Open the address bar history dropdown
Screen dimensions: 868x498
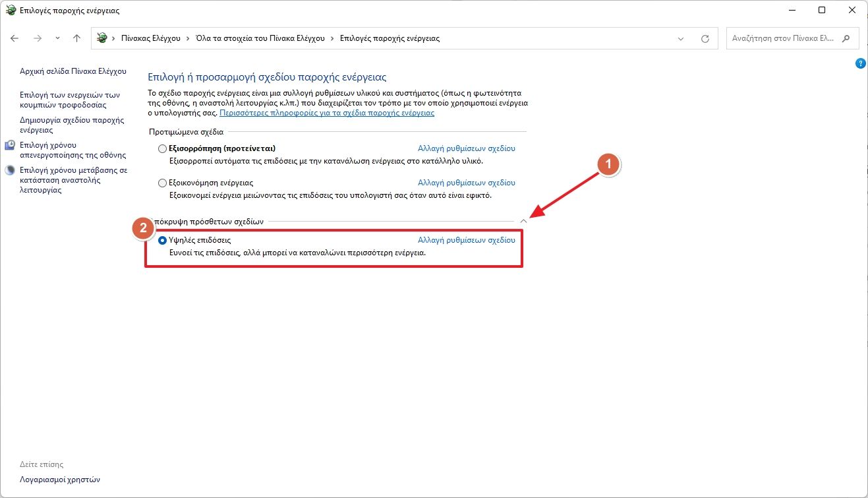click(x=681, y=38)
